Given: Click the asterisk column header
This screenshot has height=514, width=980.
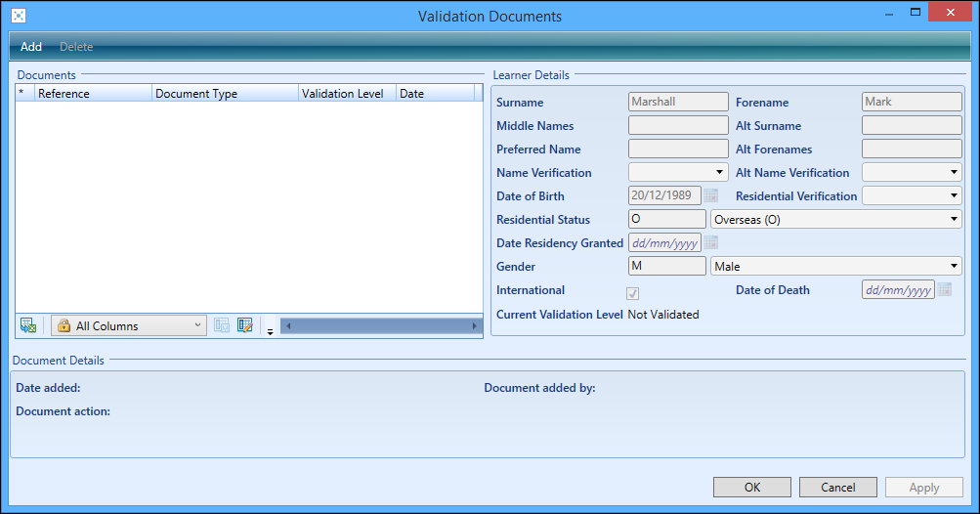Looking at the screenshot, I should [x=24, y=93].
